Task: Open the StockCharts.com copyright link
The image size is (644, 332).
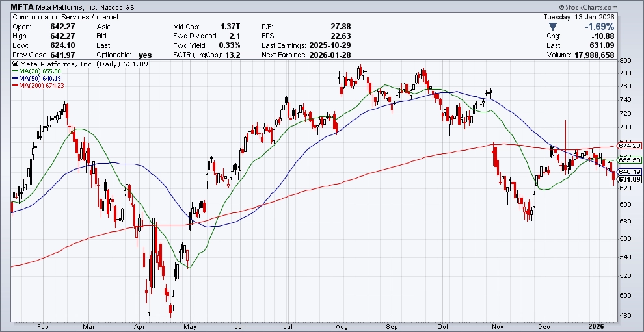Action: [x=588, y=7]
